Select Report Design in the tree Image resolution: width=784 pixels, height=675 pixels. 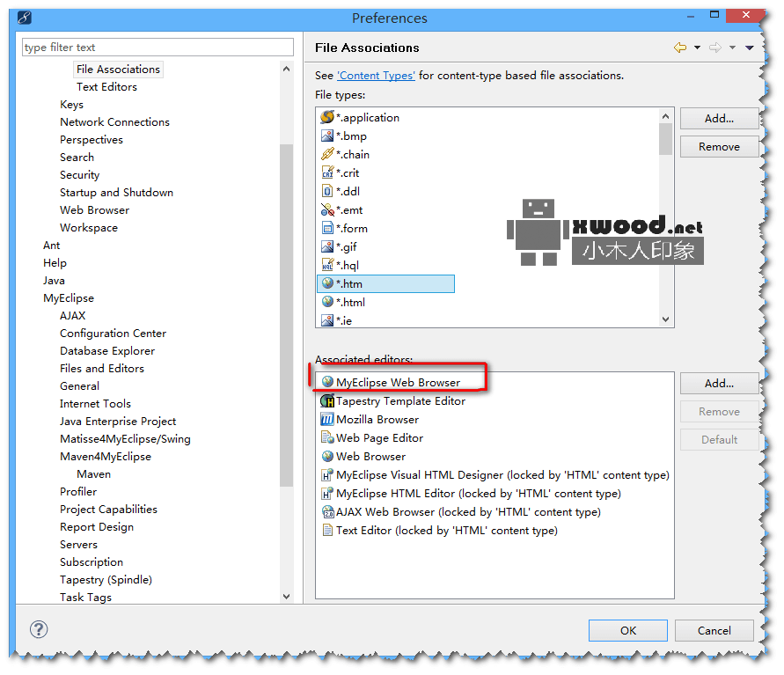pos(97,527)
